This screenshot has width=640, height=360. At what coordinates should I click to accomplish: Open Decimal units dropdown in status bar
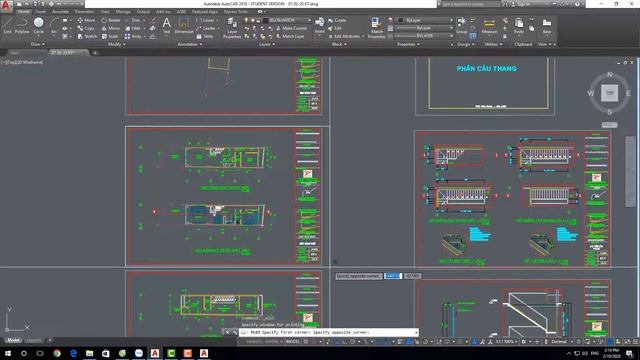click(x=562, y=342)
